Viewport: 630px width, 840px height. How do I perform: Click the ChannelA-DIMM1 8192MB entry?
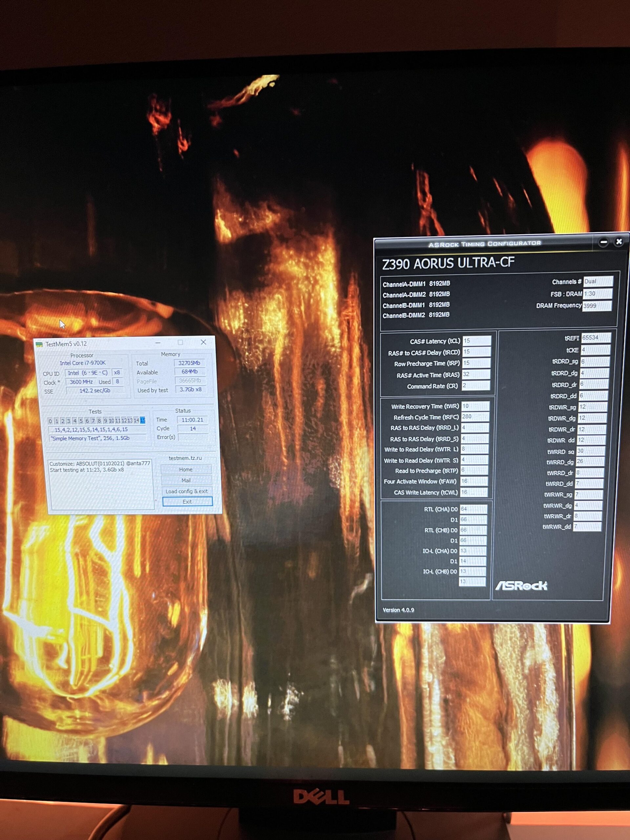click(x=416, y=284)
